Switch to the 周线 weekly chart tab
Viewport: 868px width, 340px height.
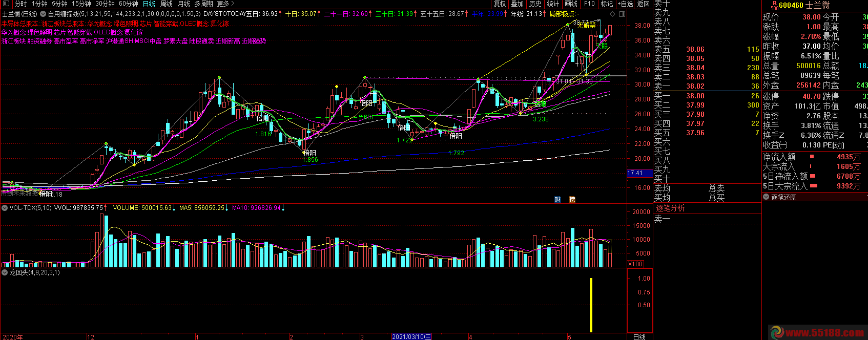click(167, 4)
